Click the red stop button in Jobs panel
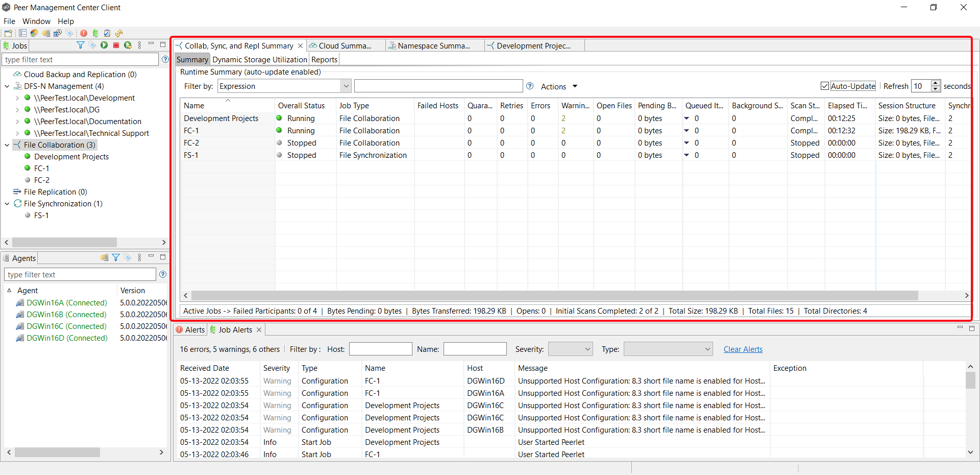 (x=116, y=45)
